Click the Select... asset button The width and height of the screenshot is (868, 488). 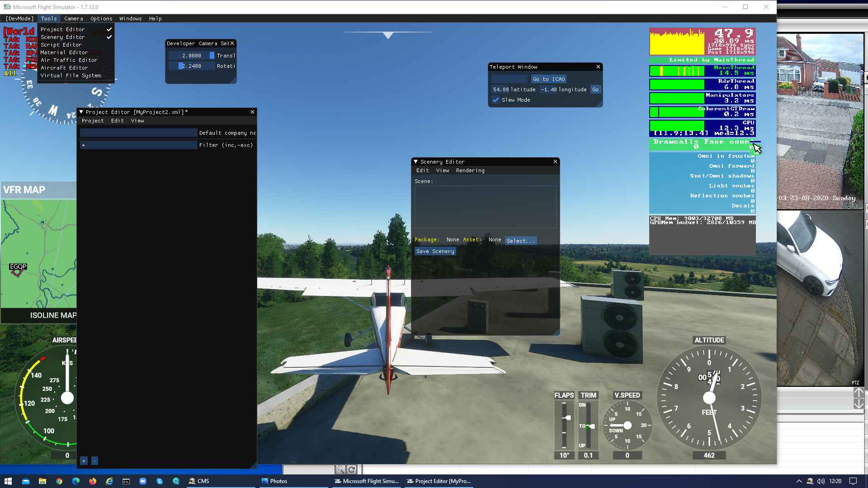click(520, 241)
